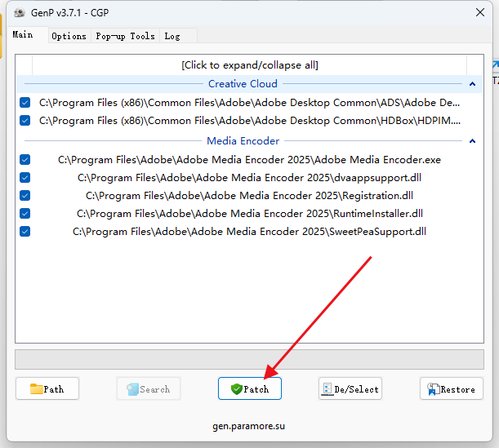Select the RuntimeInstaller.dll path row
Screen dimensions: 499x448
pyautogui.click(x=250, y=213)
